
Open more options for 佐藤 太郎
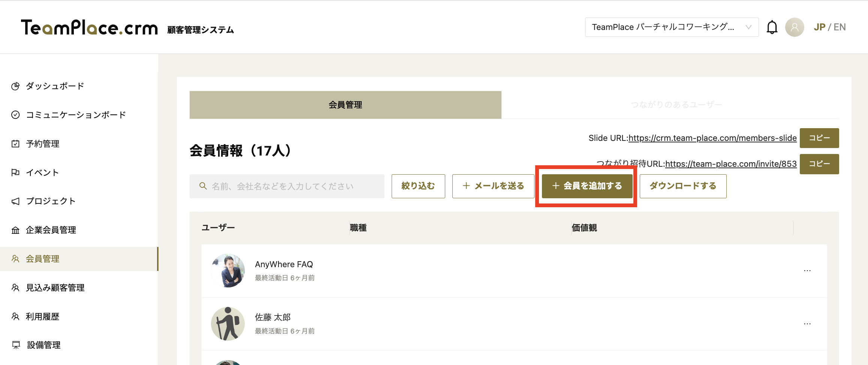(x=807, y=324)
